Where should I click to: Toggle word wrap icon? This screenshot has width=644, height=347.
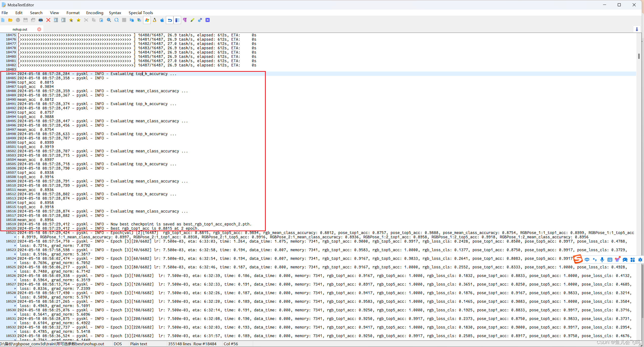pos(170,20)
